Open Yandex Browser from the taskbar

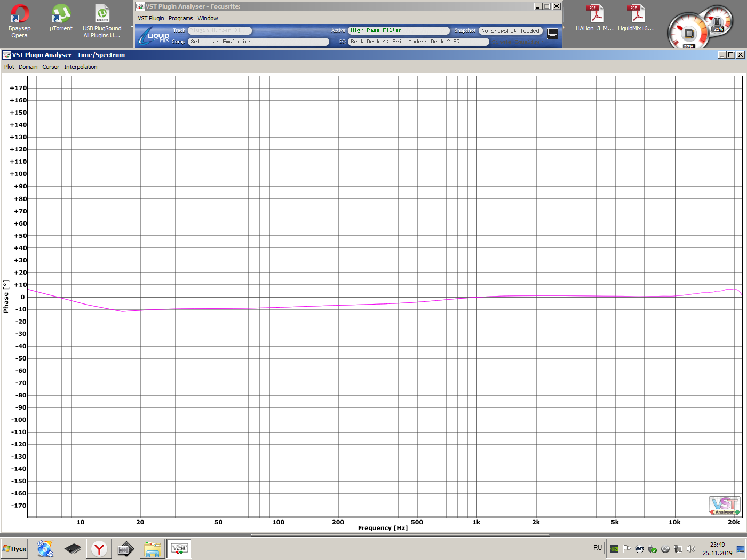99,548
